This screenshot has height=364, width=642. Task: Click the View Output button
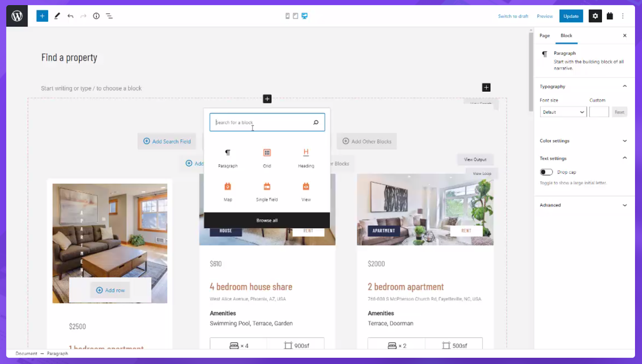pos(475,160)
